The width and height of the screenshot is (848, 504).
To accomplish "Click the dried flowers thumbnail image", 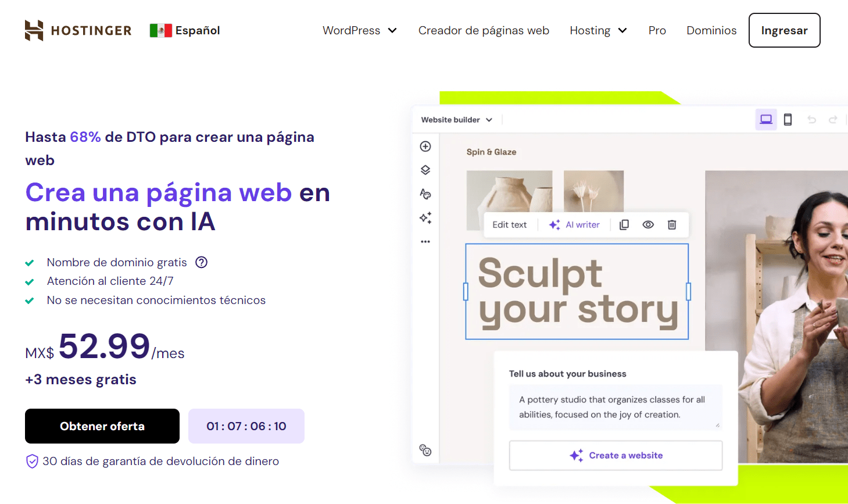I will (593, 191).
